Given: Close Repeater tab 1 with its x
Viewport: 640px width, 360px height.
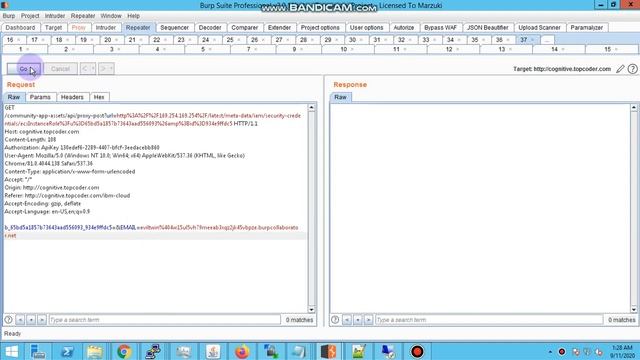Looking at the screenshot, I should [27, 49].
